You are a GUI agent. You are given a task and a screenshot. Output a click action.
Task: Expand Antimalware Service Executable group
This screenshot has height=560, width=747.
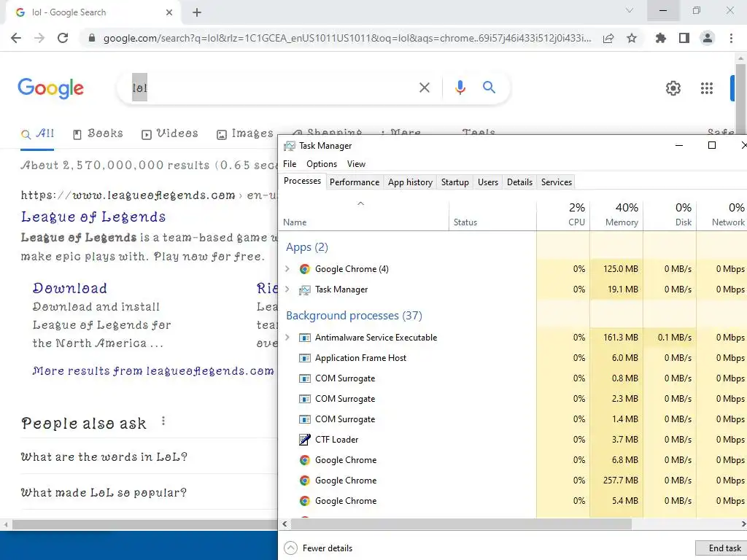[x=287, y=338]
